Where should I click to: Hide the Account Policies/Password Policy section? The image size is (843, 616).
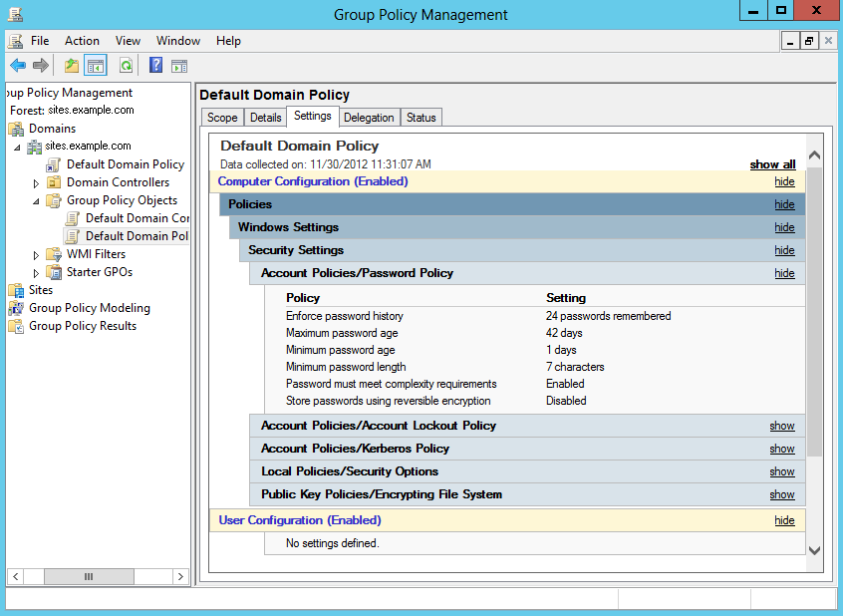coord(784,273)
